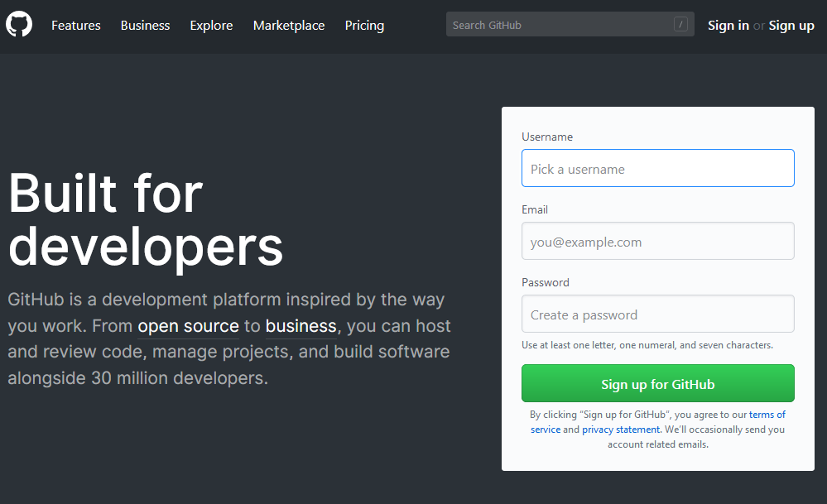
Task: Click the Sign up link in header
Action: pos(791,26)
